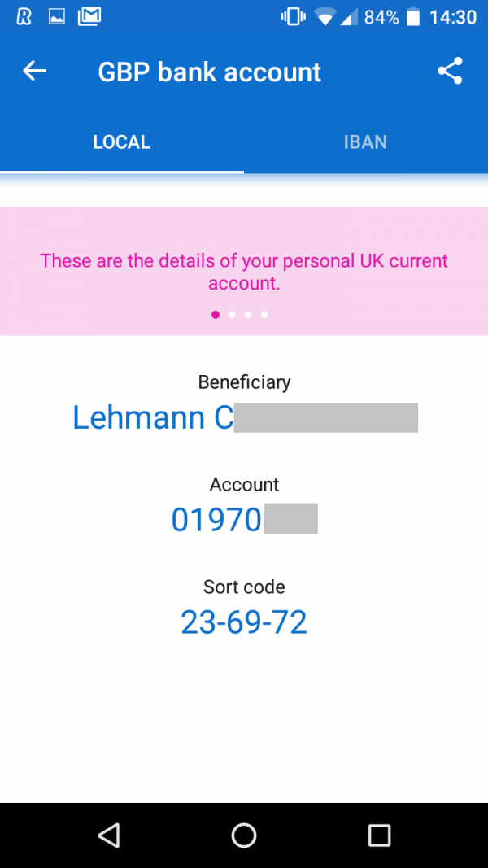Image resolution: width=488 pixels, height=868 pixels.
Task: Select the LOCAL tab
Action: tap(122, 142)
